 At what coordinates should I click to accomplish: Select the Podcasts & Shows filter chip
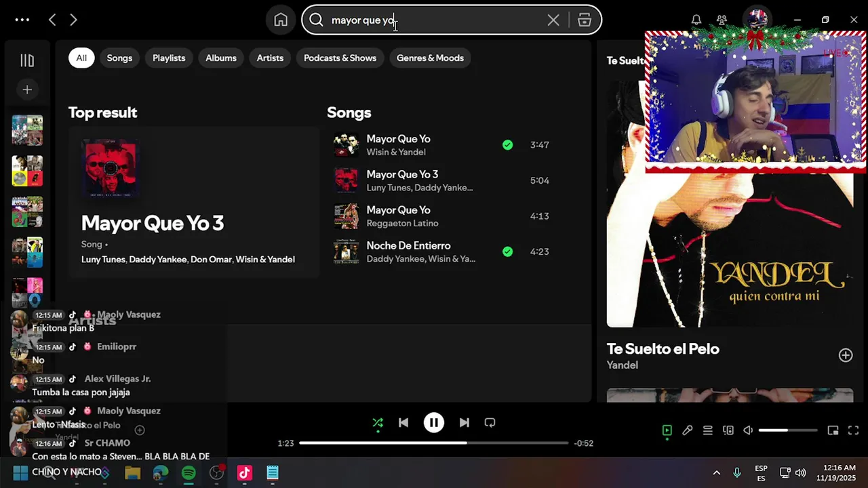340,58
